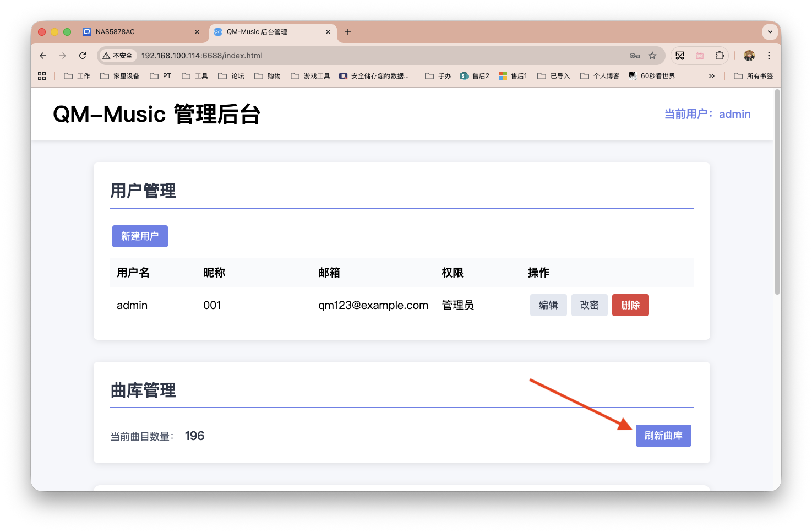Open the 不安全 site information panel
The width and height of the screenshot is (812, 532).
117,56
